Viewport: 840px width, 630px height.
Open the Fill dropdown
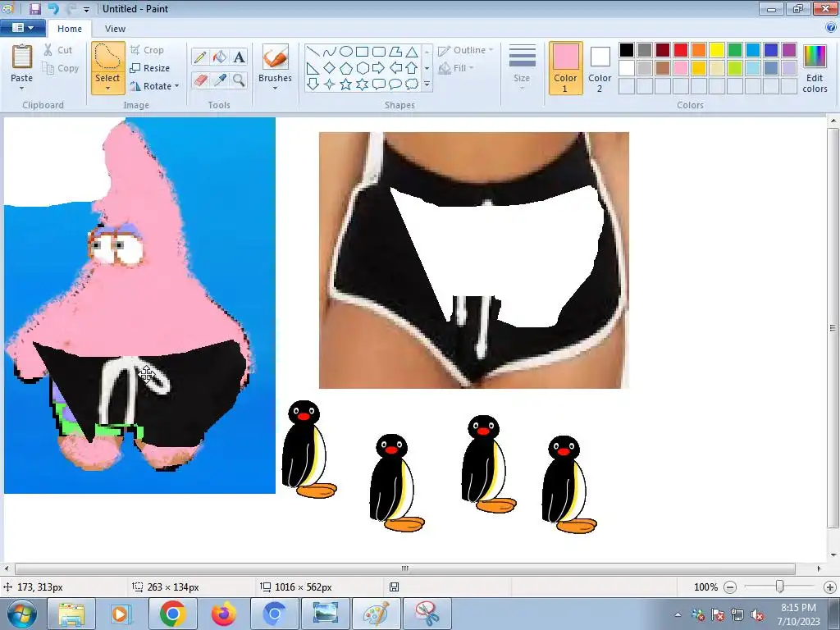pos(456,68)
